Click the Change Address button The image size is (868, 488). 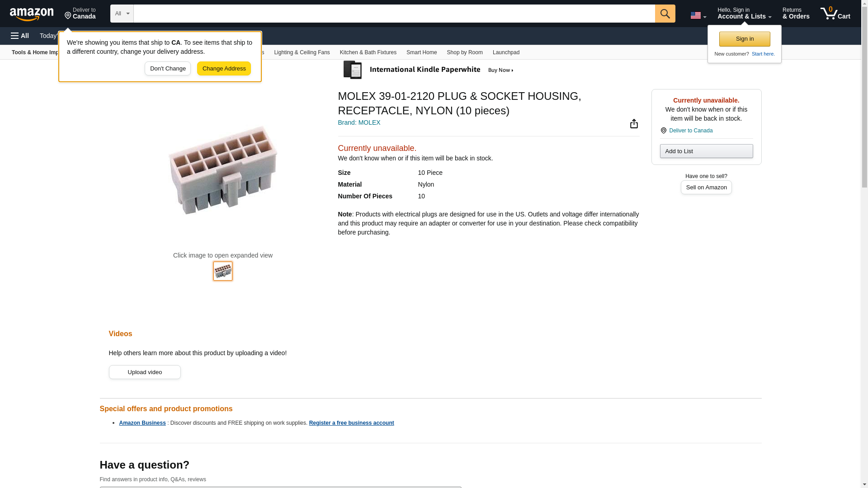click(x=224, y=69)
